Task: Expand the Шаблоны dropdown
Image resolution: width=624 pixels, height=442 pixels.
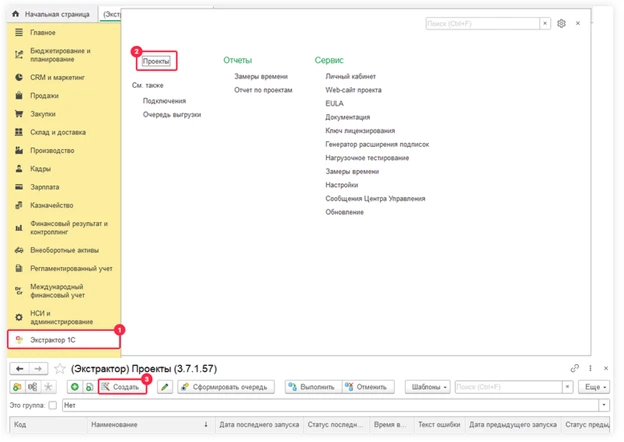Action: point(428,387)
